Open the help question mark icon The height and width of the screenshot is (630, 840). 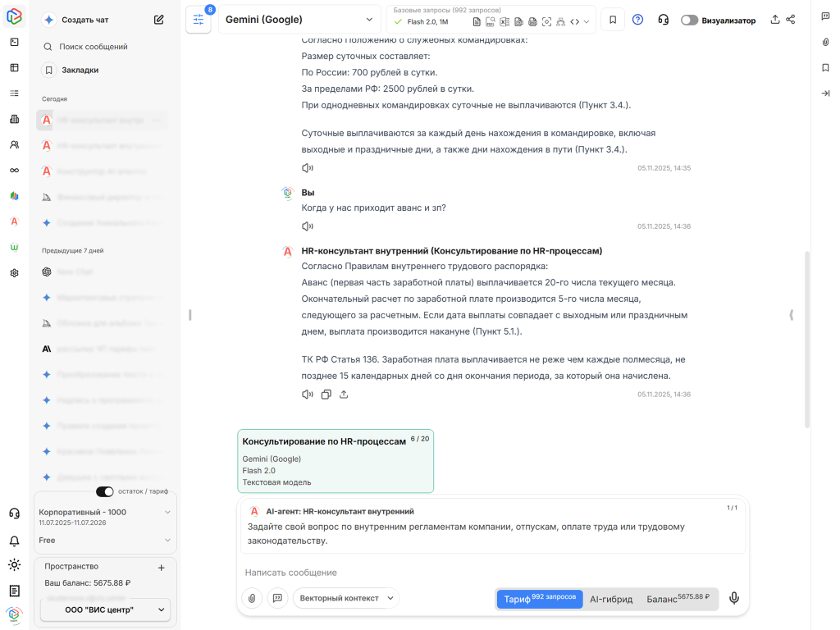tap(637, 20)
